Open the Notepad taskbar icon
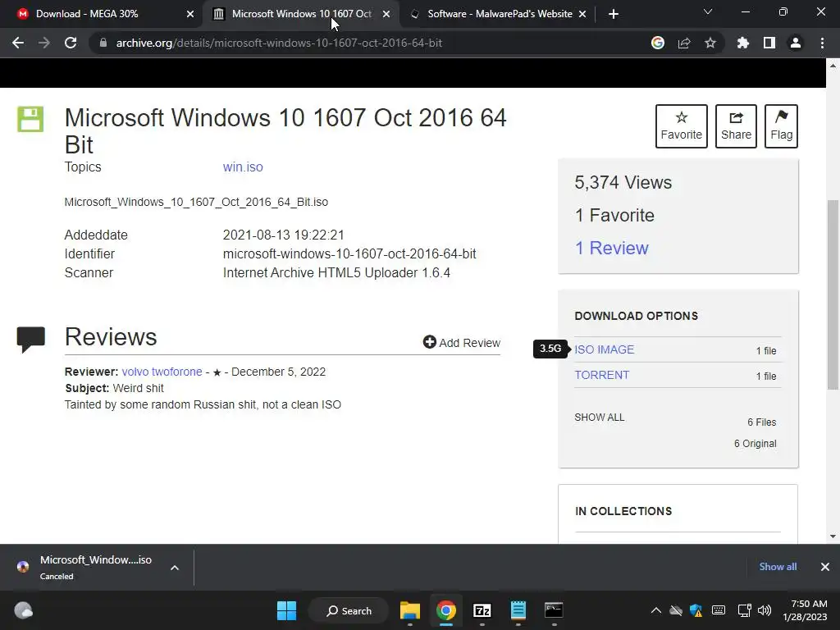 tap(518, 610)
